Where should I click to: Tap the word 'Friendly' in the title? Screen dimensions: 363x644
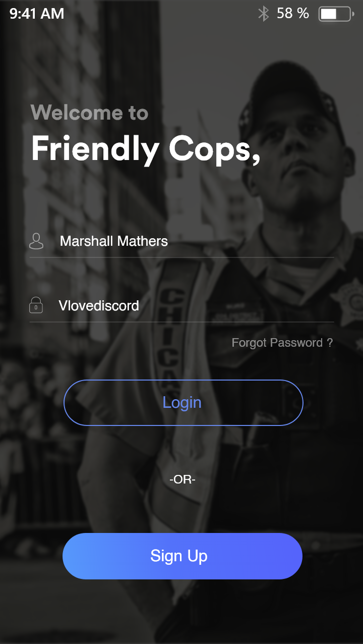(x=95, y=150)
